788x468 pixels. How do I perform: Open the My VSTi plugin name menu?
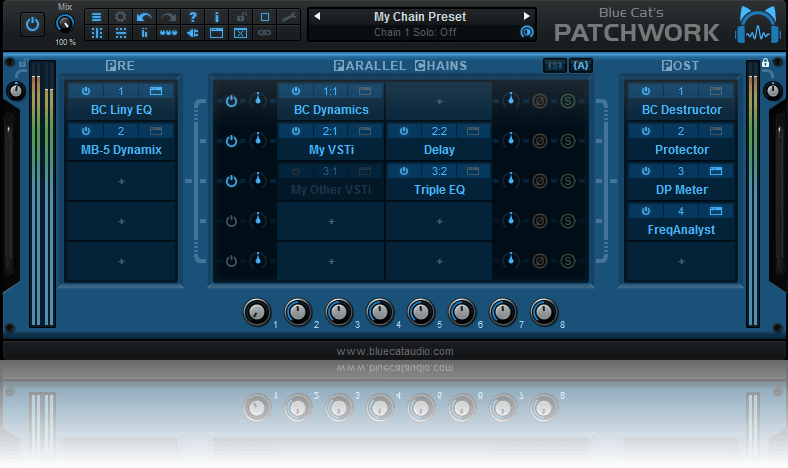(331, 150)
